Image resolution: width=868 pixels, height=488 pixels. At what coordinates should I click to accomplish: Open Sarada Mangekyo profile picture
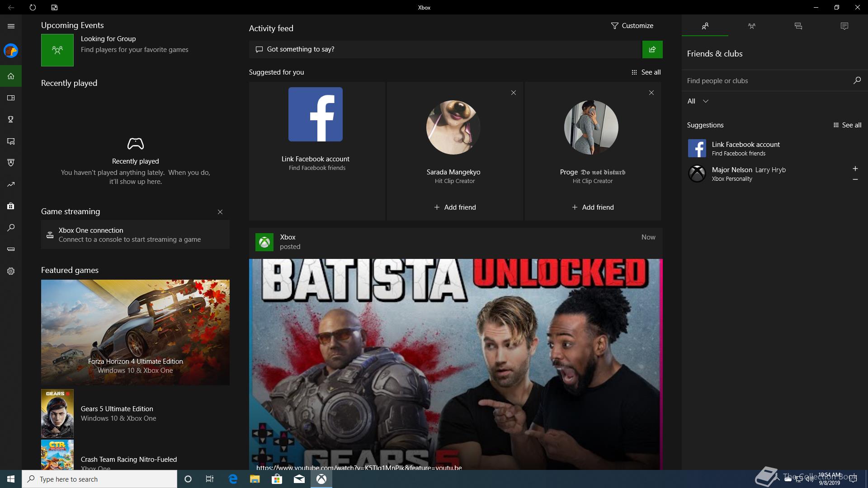[x=453, y=127]
